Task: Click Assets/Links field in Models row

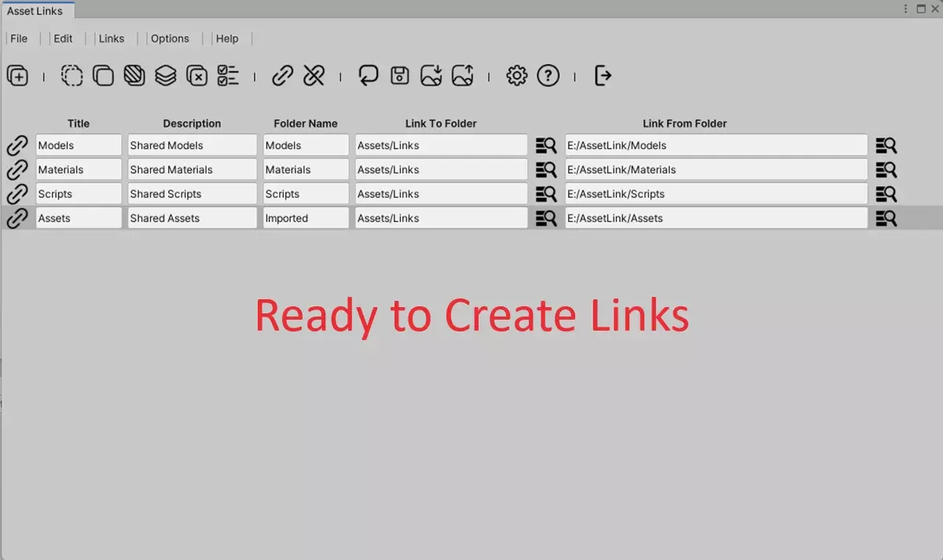Action: [442, 145]
